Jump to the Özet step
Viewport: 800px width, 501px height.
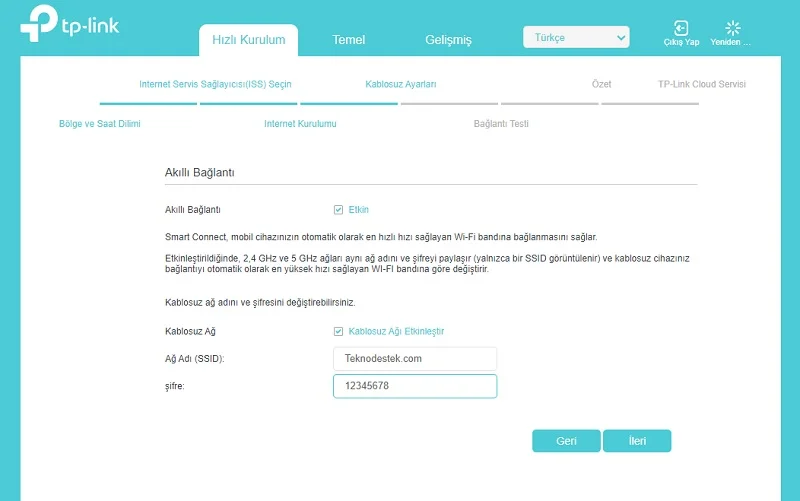point(601,85)
